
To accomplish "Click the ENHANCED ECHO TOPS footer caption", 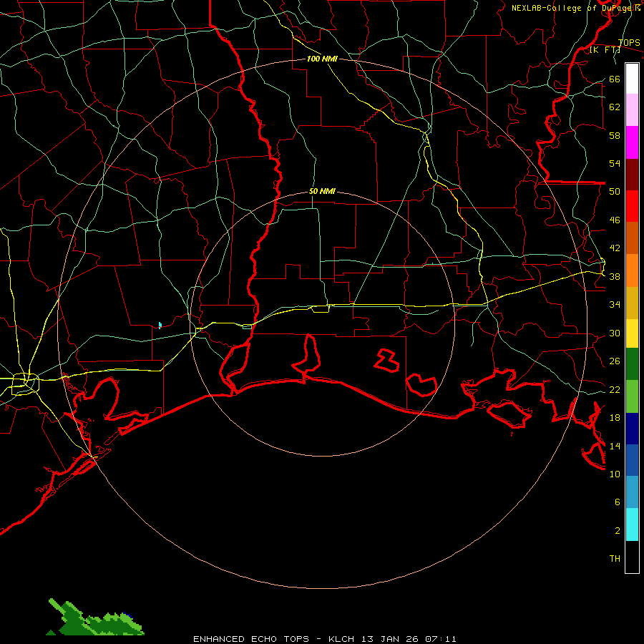I will point(325,639).
